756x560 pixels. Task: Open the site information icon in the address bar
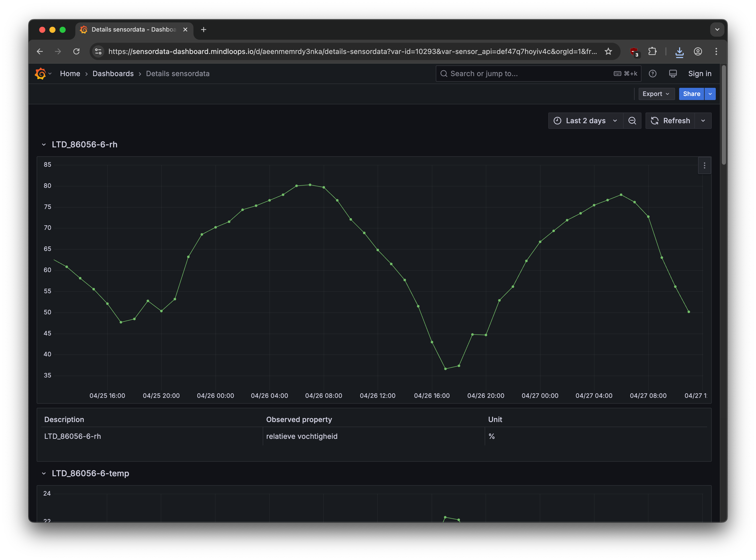click(98, 51)
